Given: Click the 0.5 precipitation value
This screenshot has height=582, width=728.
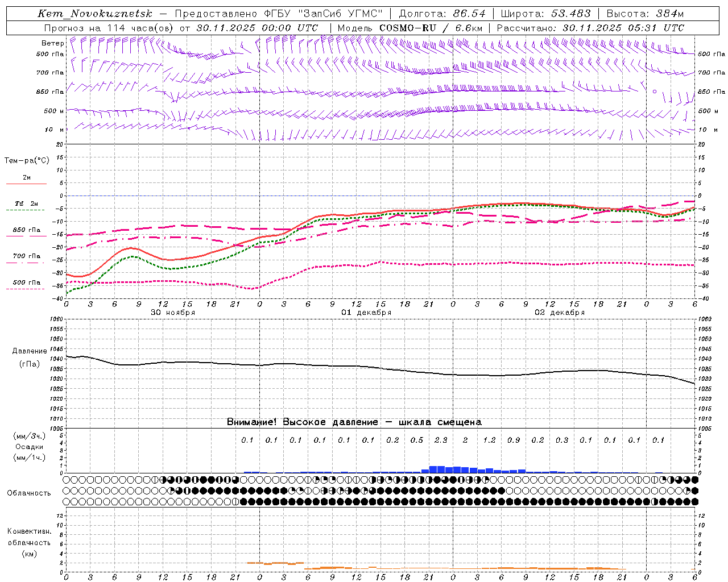Looking at the screenshot, I should tap(417, 440).
